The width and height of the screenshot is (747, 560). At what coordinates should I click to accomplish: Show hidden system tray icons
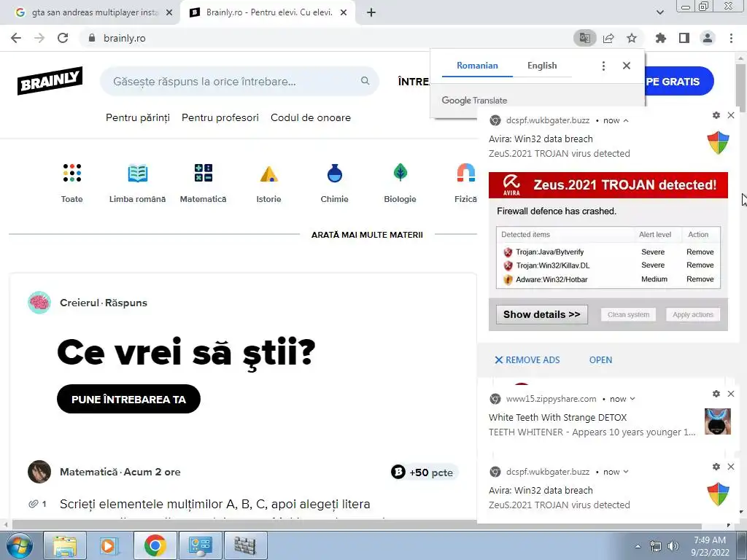coord(638,546)
